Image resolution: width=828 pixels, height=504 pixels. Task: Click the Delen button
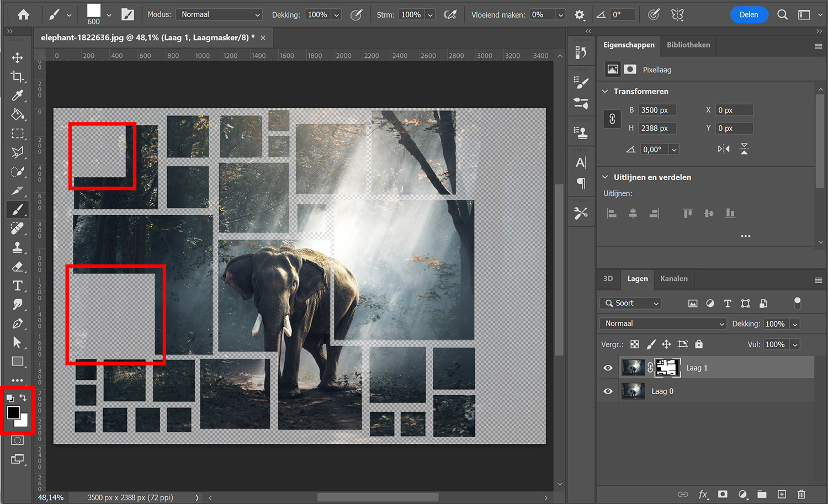[749, 15]
